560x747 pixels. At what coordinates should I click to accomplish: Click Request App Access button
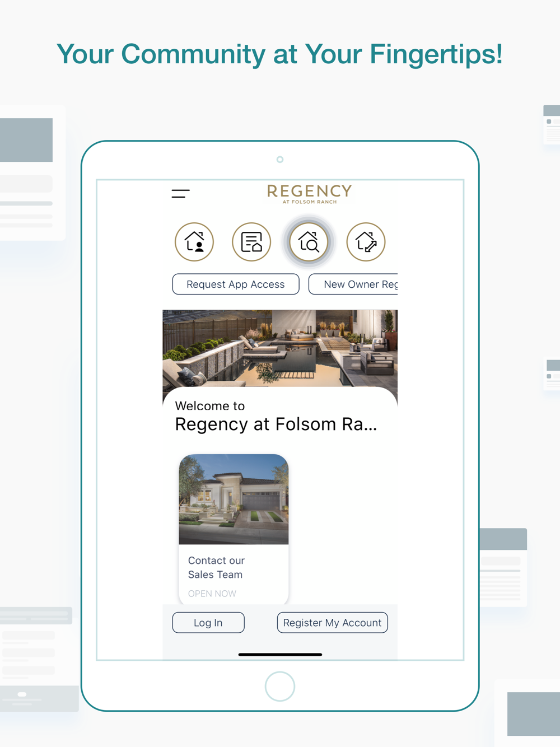[x=236, y=284]
